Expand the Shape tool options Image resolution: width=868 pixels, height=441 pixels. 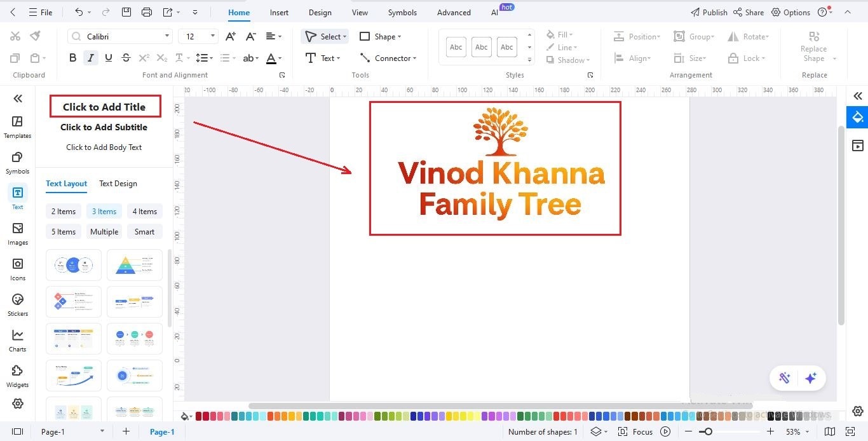click(398, 36)
